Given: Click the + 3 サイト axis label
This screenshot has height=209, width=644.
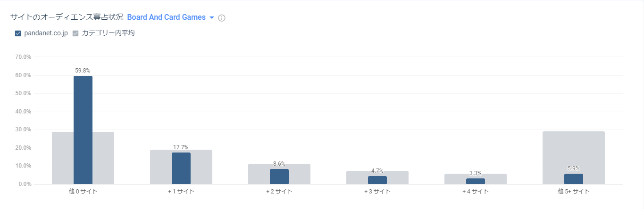Looking at the screenshot, I should click(x=377, y=192).
